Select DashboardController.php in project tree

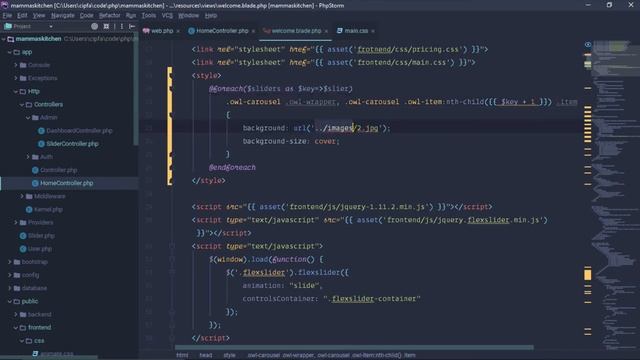[79, 131]
